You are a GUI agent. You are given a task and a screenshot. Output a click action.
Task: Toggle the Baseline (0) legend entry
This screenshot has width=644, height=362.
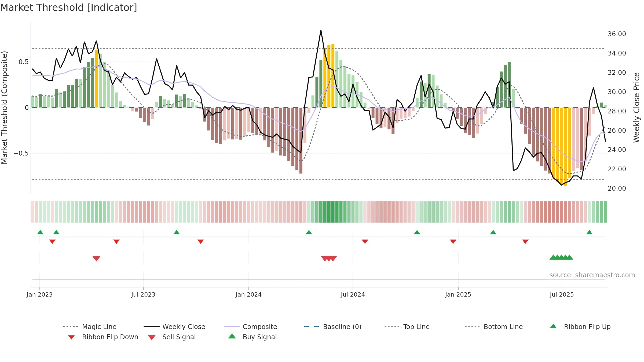[333, 327]
